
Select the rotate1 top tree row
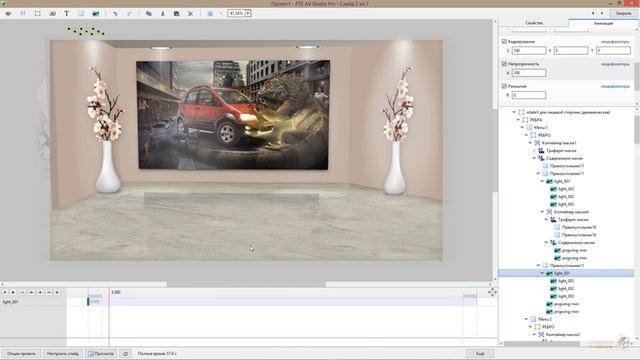coord(568,112)
